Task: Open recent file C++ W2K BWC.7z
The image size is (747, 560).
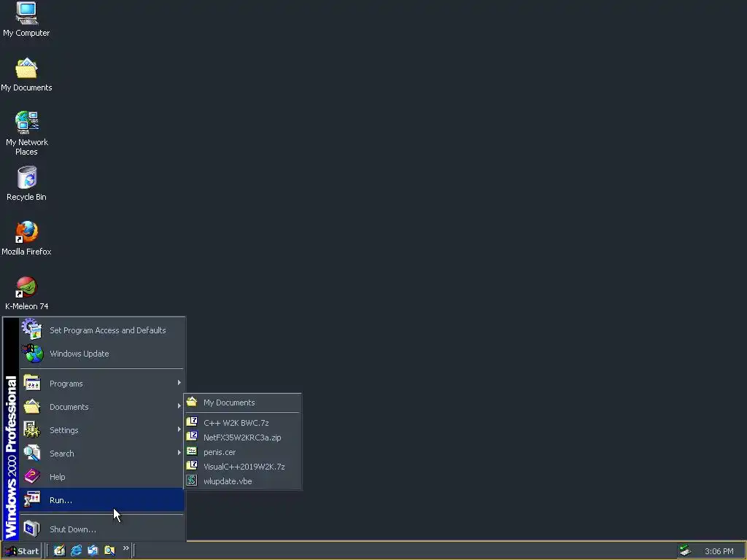Action: pos(242,422)
